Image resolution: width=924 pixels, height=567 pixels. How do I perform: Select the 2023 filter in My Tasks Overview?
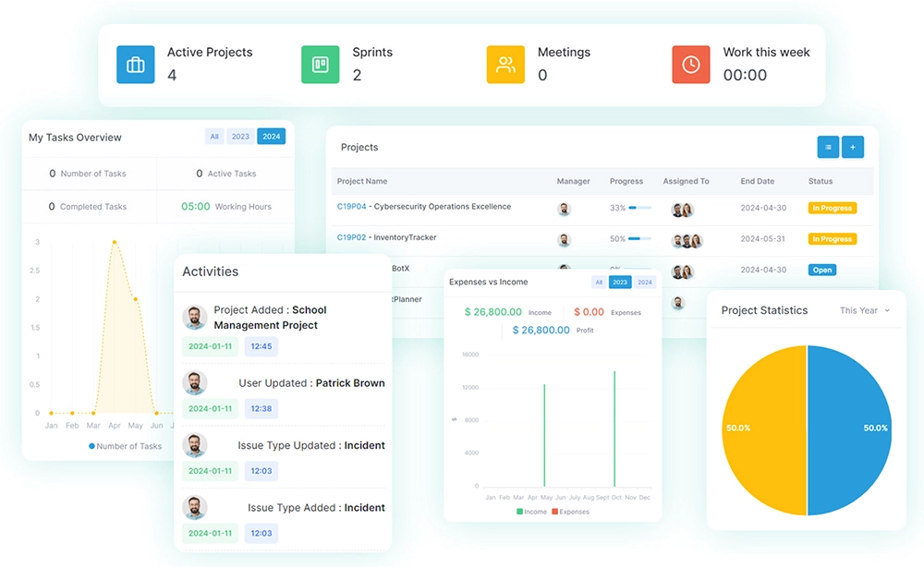pyautogui.click(x=240, y=137)
